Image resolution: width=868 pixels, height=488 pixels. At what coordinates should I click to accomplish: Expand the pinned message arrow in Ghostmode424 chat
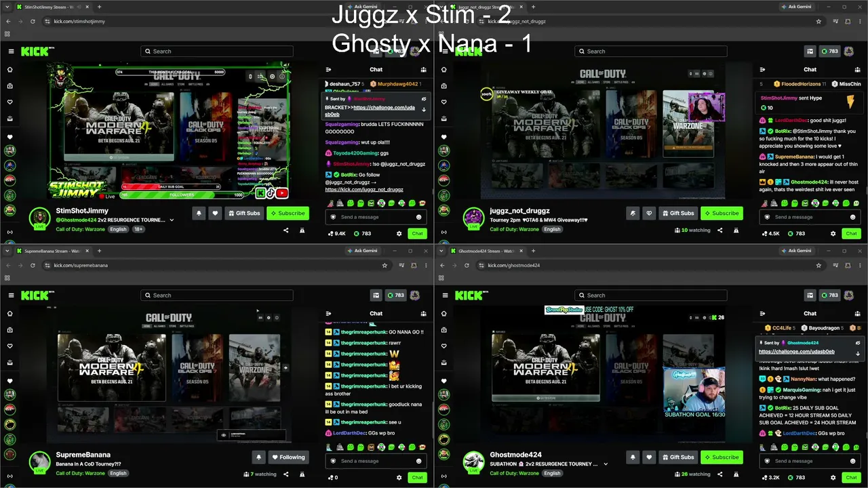point(858,354)
